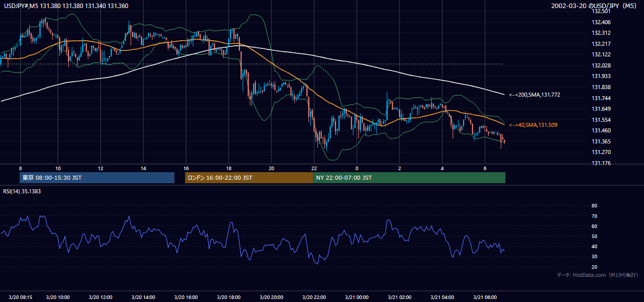Click the 3/20 20:00 date label
644x302 pixels.
point(272,297)
